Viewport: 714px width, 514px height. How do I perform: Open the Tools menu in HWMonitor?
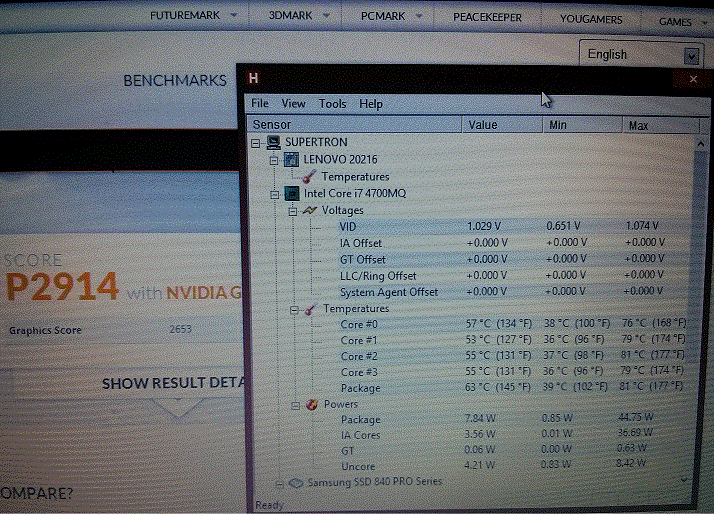(x=332, y=104)
